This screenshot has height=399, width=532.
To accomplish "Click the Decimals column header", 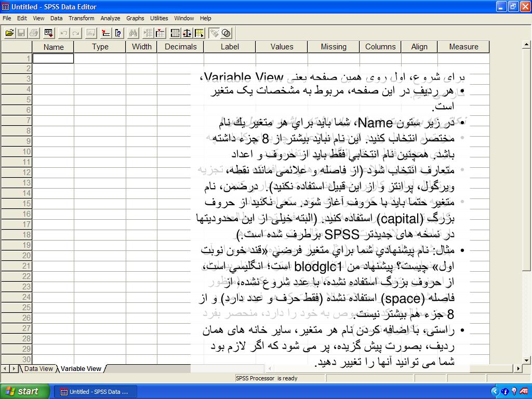I will tap(180, 47).
